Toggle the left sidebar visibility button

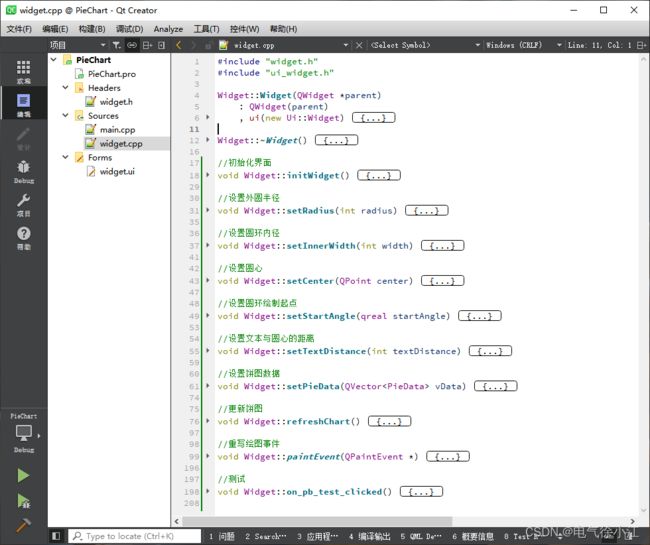56,536
